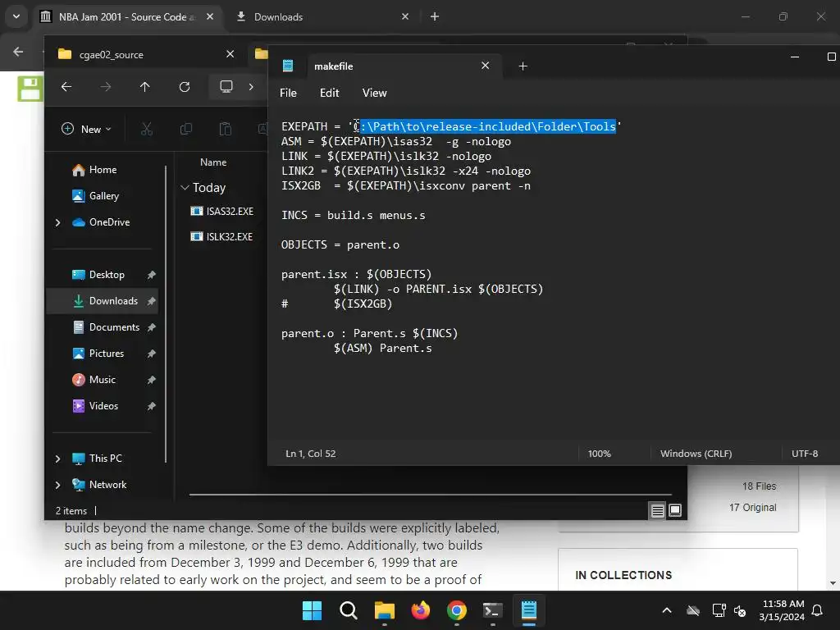Screen dimensions: 840x630
Task: Launch Firefox from the taskbar
Action: pyautogui.click(x=421, y=610)
